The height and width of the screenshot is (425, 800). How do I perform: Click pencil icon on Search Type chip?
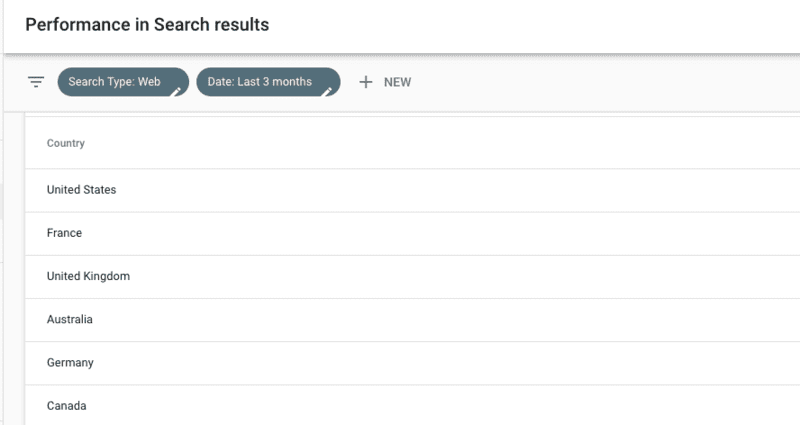(x=176, y=92)
